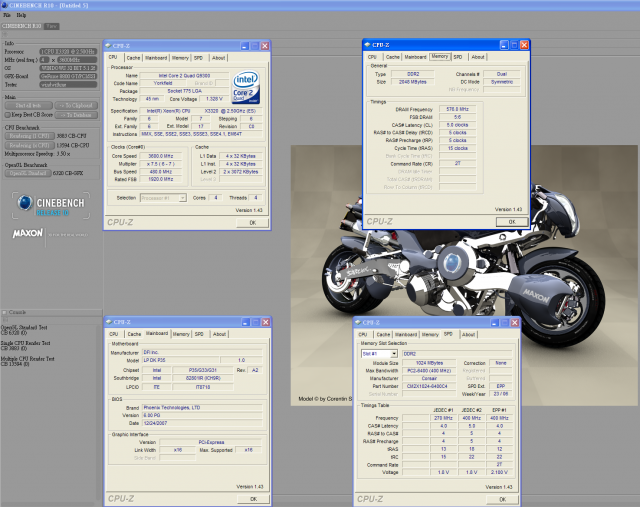Click OK in the Mainboard-tab CPU-Z window
This screenshot has width=640, height=507.
253,499
